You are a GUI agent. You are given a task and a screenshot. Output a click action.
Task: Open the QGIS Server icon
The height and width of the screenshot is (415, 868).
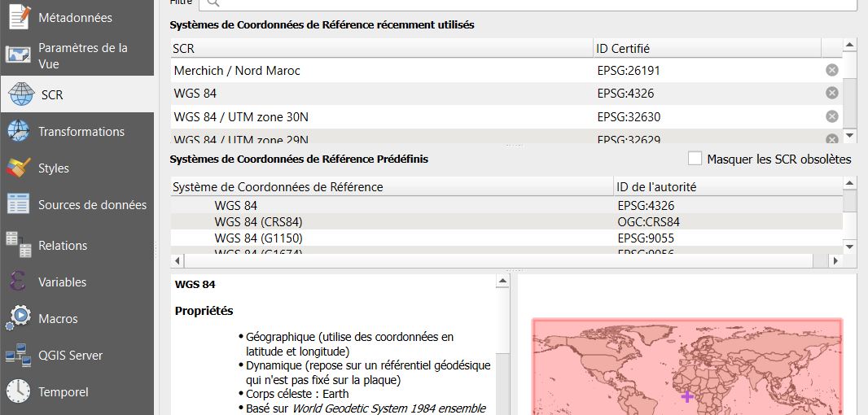coord(18,356)
